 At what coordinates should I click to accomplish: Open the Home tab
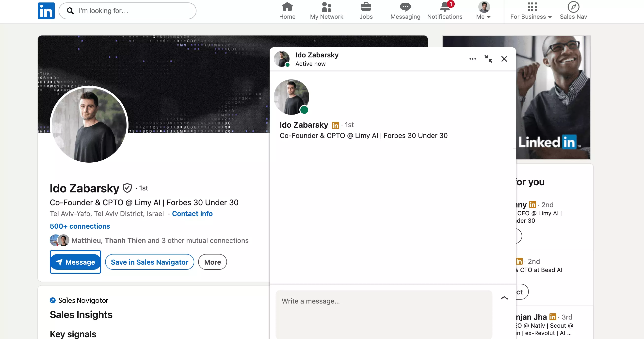point(287,11)
